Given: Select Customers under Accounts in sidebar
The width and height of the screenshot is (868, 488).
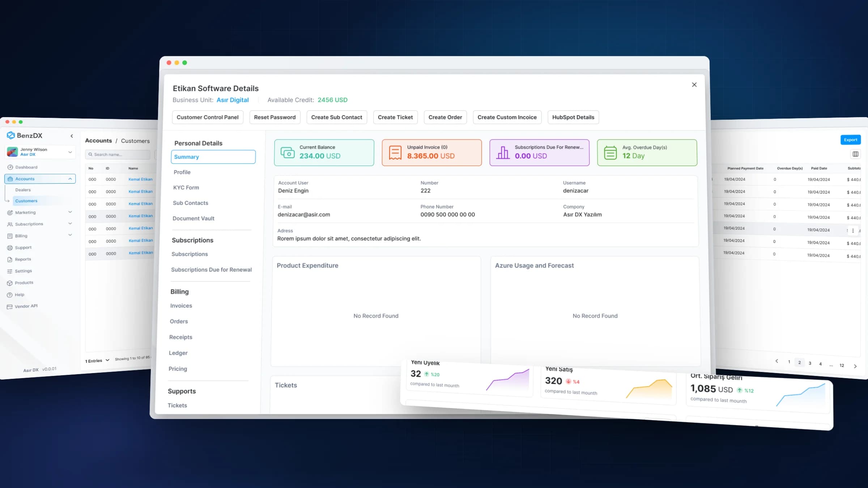Looking at the screenshot, I should [x=26, y=201].
